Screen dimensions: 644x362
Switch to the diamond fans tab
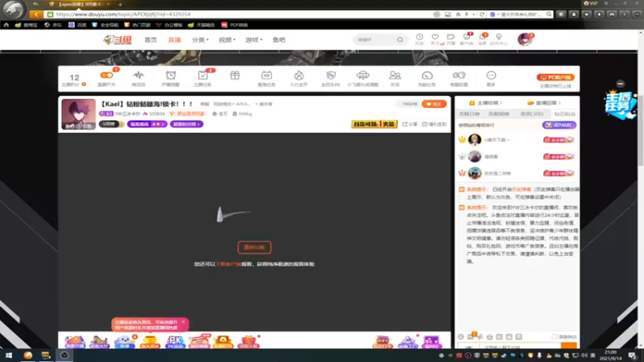point(564,113)
